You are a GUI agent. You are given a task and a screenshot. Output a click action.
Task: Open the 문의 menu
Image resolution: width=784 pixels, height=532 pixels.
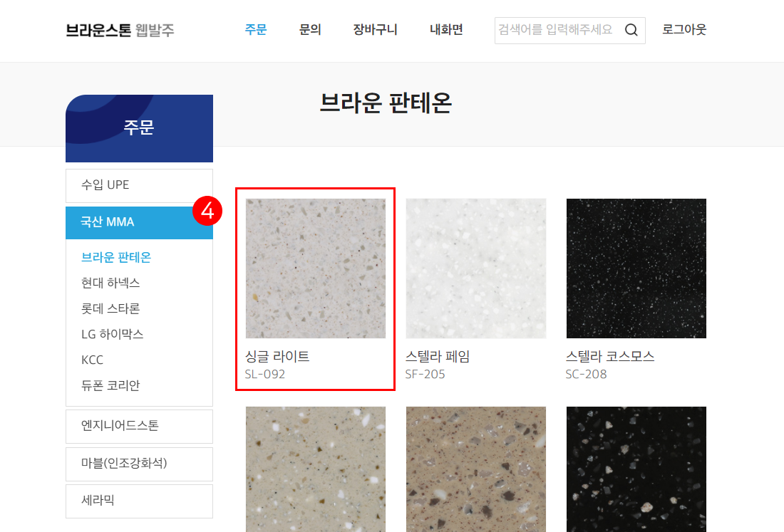point(310,29)
